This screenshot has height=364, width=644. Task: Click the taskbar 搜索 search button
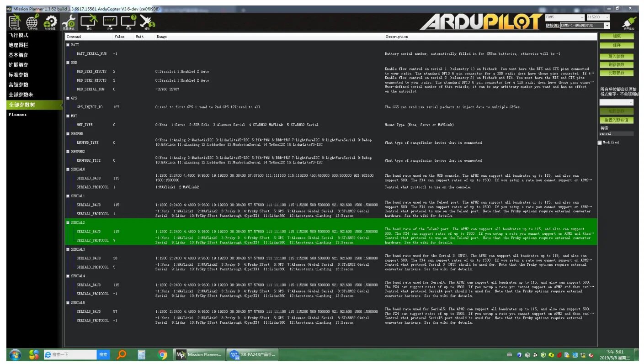pyautogui.click(x=104, y=354)
